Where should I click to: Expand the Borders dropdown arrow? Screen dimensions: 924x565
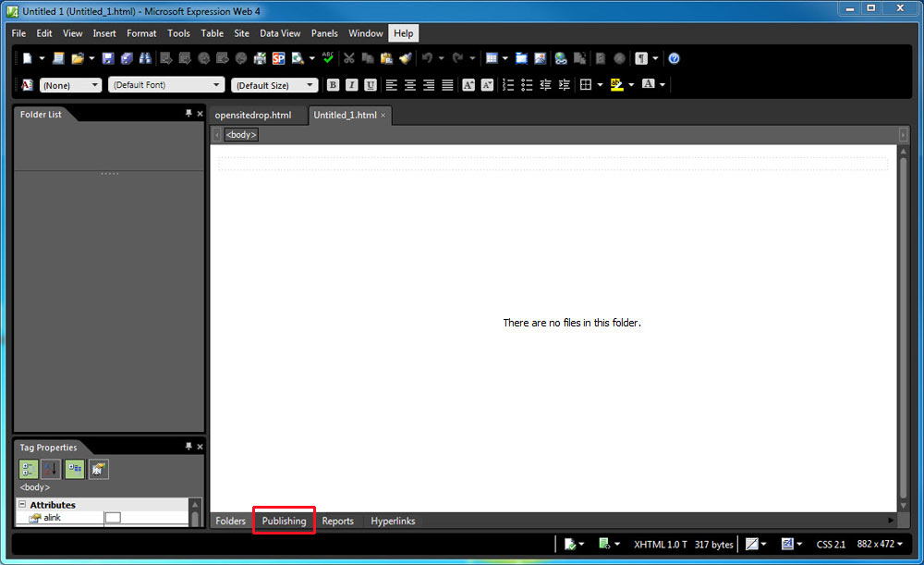pos(600,85)
